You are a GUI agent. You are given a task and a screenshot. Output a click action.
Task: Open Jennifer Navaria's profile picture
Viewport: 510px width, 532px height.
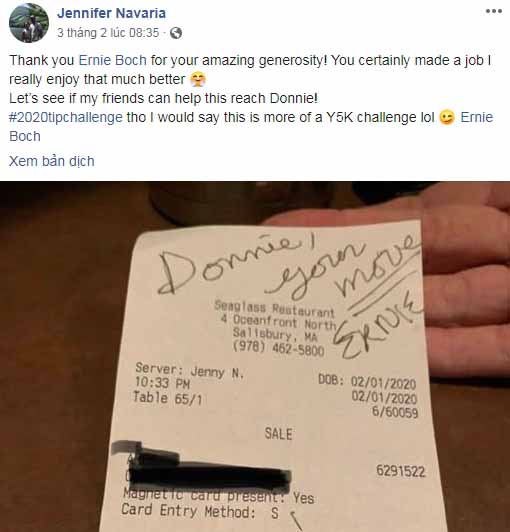pyautogui.click(x=29, y=23)
